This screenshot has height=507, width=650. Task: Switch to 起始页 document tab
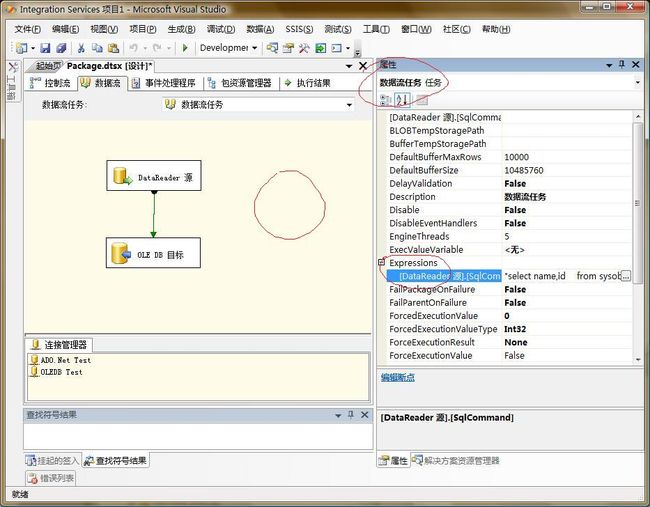coord(48,66)
